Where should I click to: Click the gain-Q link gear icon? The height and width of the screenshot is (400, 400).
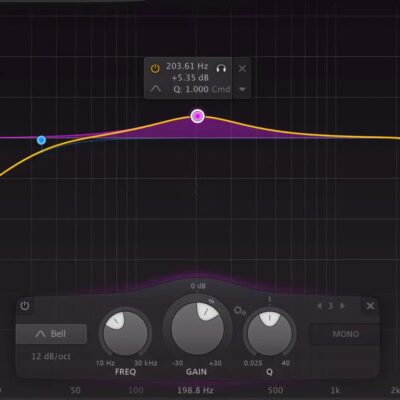click(239, 311)
